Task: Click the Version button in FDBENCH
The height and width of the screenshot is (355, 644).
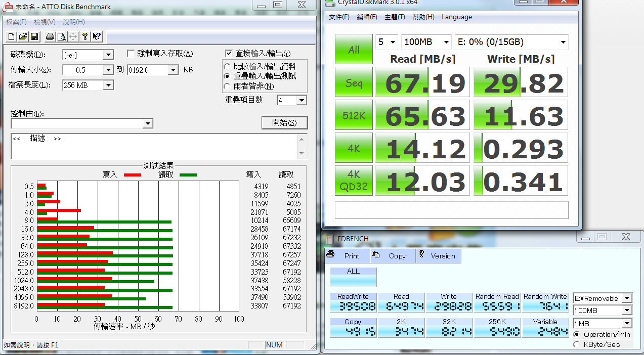Action: point(438,256)
